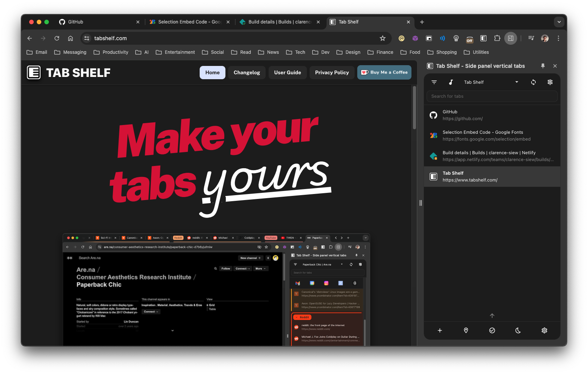
Task: Switch to Build details Netlify browser tab
Action: pos(280,22)
